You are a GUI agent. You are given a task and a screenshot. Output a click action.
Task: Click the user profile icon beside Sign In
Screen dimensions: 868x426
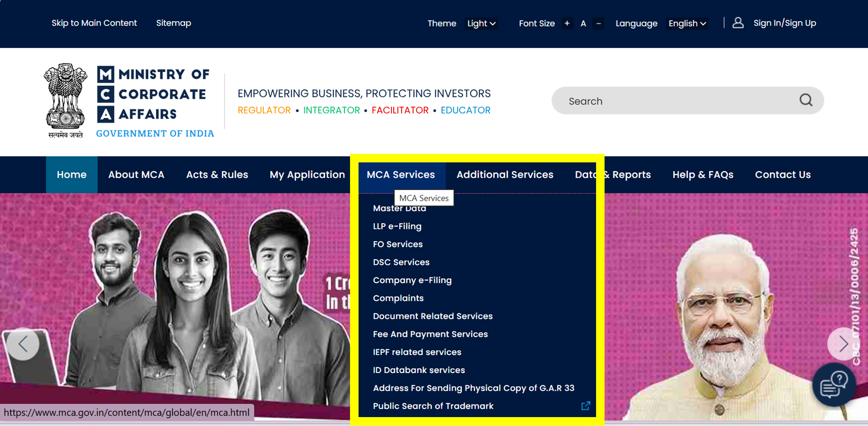[738, 23]
